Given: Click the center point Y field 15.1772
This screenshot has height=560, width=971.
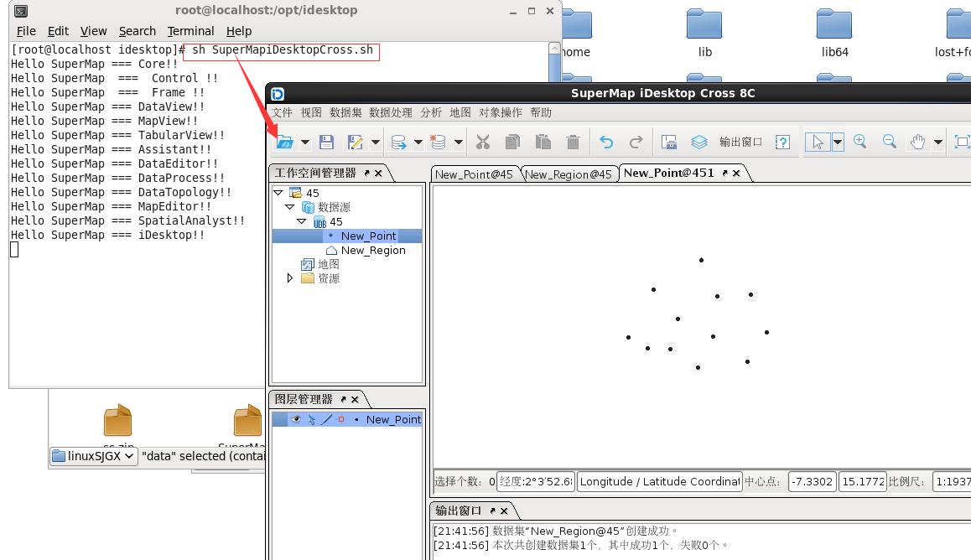Looking at the screenshot, I should [863, 481].
